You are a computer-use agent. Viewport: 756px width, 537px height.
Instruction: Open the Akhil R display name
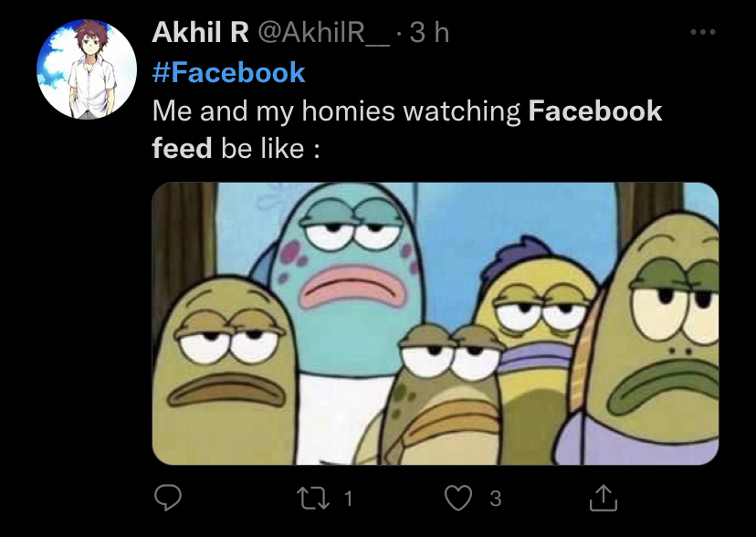tap(200, 33)
